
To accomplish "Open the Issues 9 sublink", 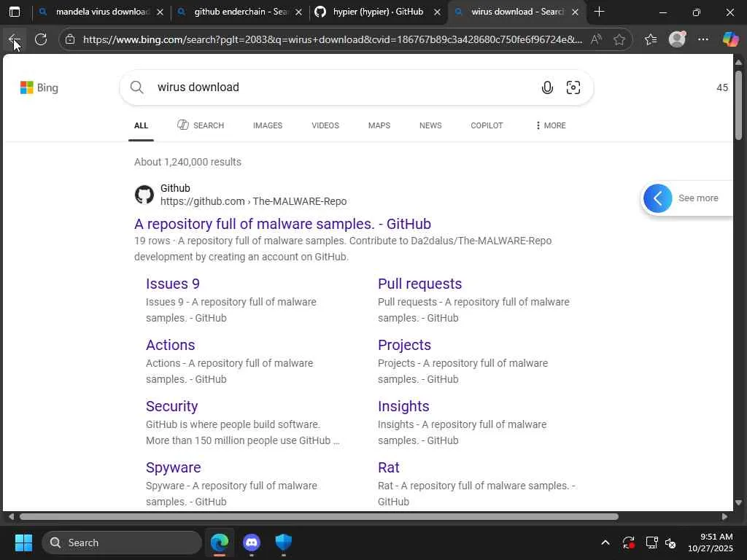I will coord(172,284).
